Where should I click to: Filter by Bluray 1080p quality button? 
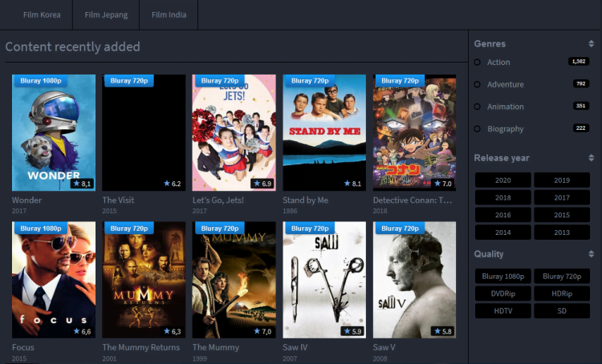[x=503, y=276]
